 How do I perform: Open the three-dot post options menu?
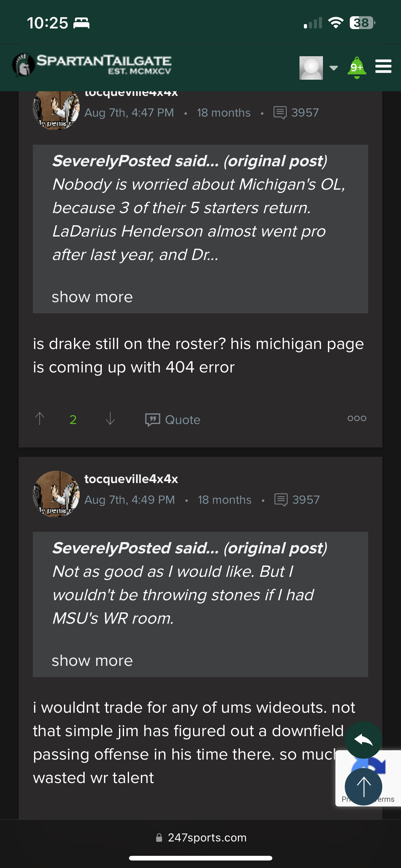pyautogui.click(x=357, y=418)
